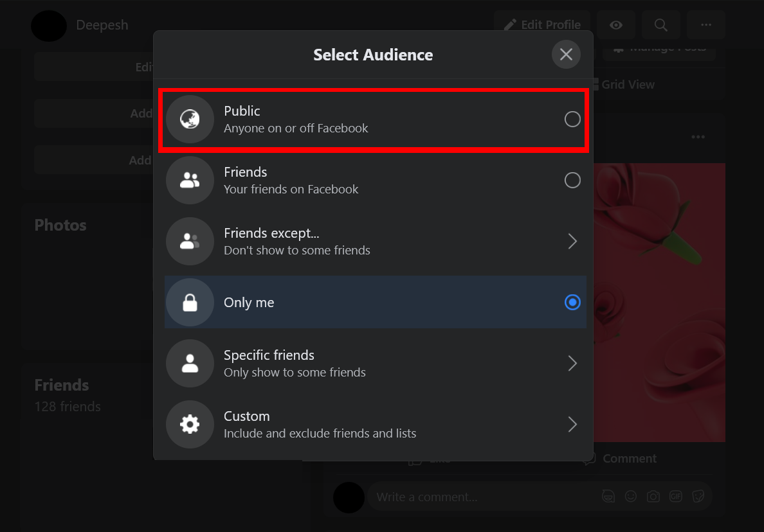
Task: Open the GIF picker in the comment bar
Action: [x=675, y=496]
